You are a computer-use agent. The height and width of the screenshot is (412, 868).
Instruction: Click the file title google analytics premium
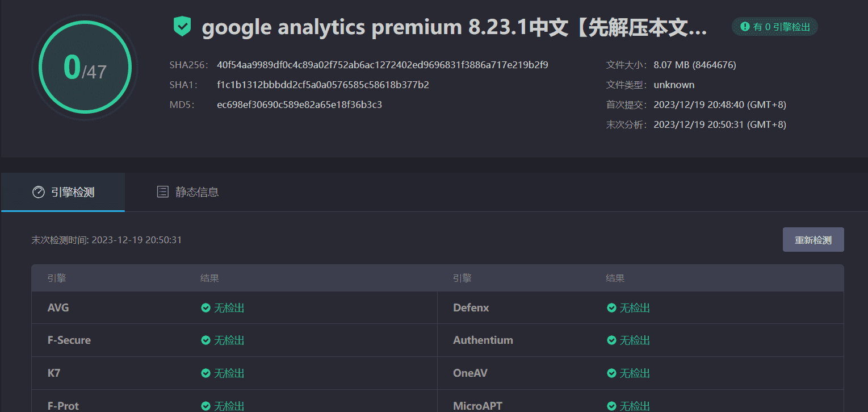tap(454, 27)
